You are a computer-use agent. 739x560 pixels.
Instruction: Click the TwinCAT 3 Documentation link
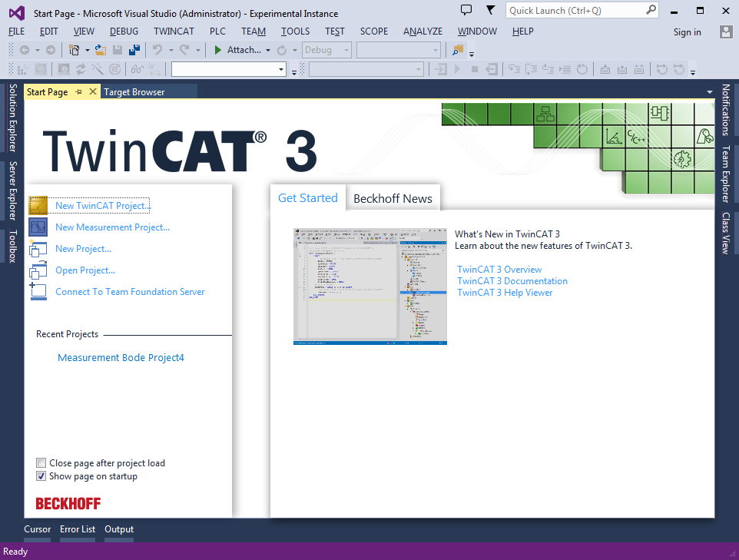[x=512, y=281]
